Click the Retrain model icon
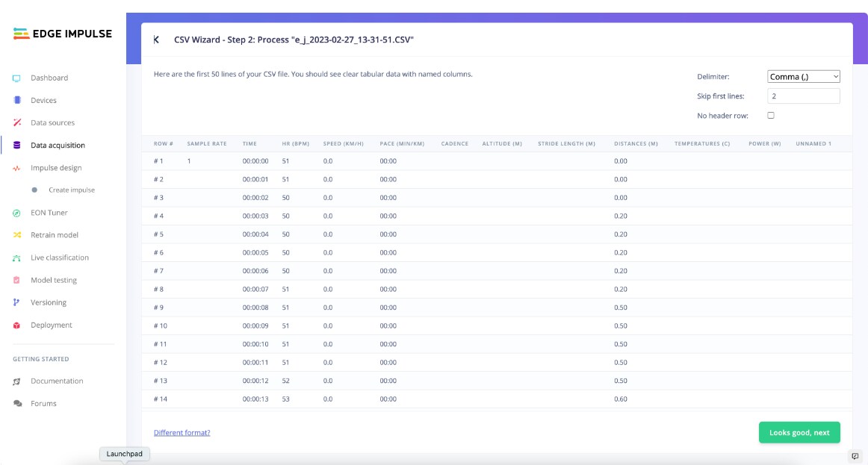This screenshot has height=465, width=868. (16, 235)
